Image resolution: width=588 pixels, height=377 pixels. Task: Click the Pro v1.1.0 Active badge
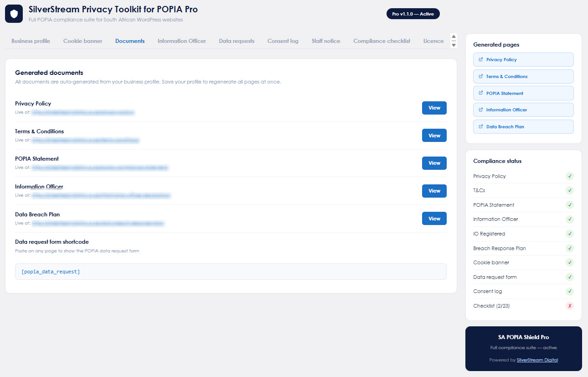click(413, 14)
